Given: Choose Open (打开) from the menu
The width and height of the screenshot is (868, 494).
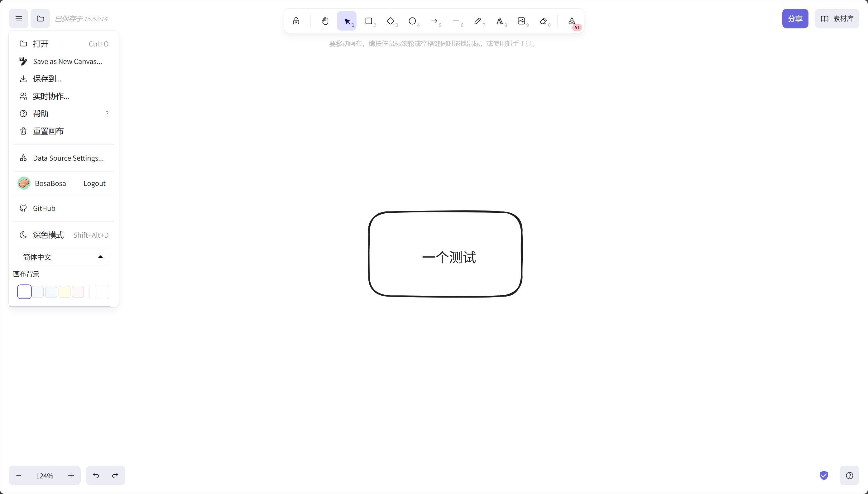Looking at the screenshot, I should pos(64,44).
